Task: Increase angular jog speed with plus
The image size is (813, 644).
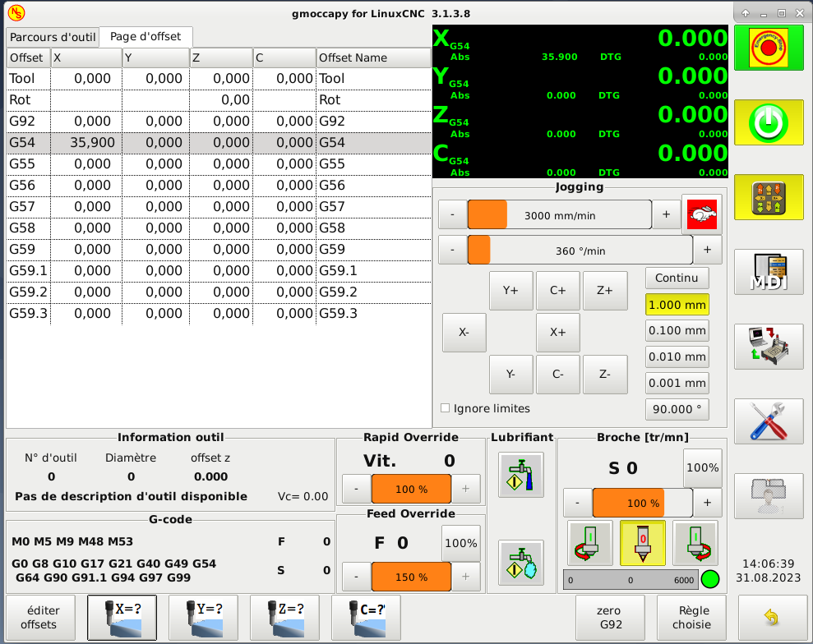Action: 707,250
